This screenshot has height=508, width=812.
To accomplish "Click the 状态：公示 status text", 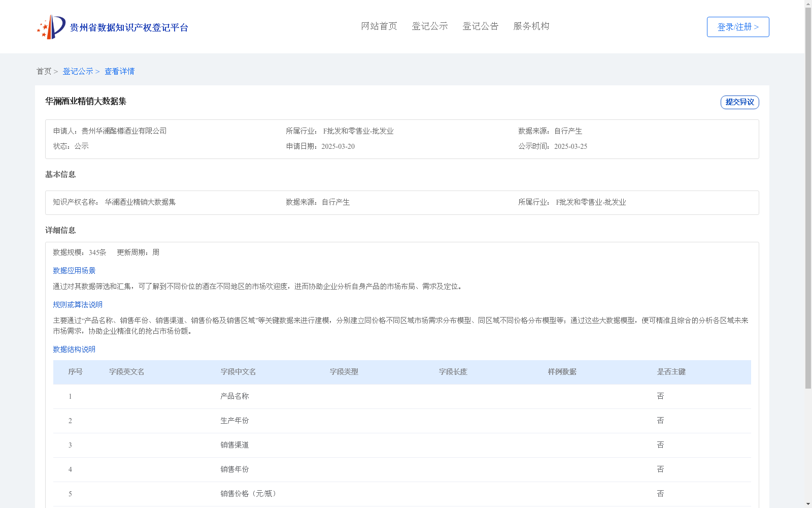I will (x=71, y=146).
